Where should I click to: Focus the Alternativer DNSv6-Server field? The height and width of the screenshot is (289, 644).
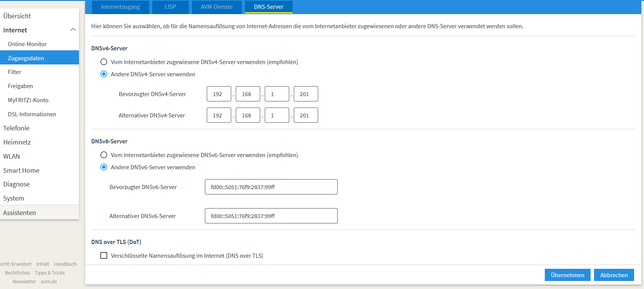(271, 216)
